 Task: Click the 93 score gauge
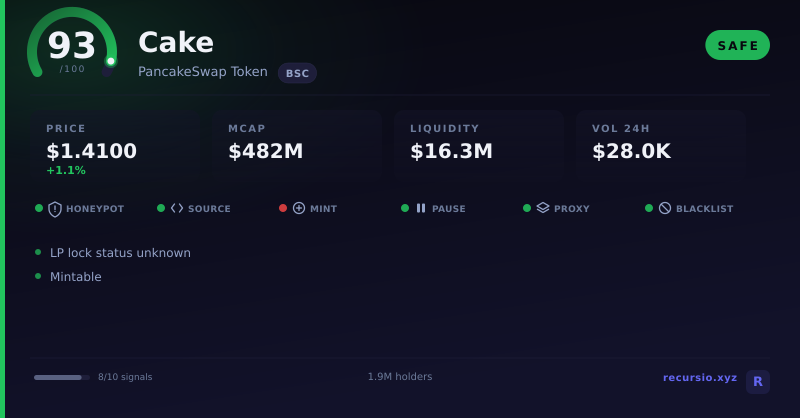(72, 43)
